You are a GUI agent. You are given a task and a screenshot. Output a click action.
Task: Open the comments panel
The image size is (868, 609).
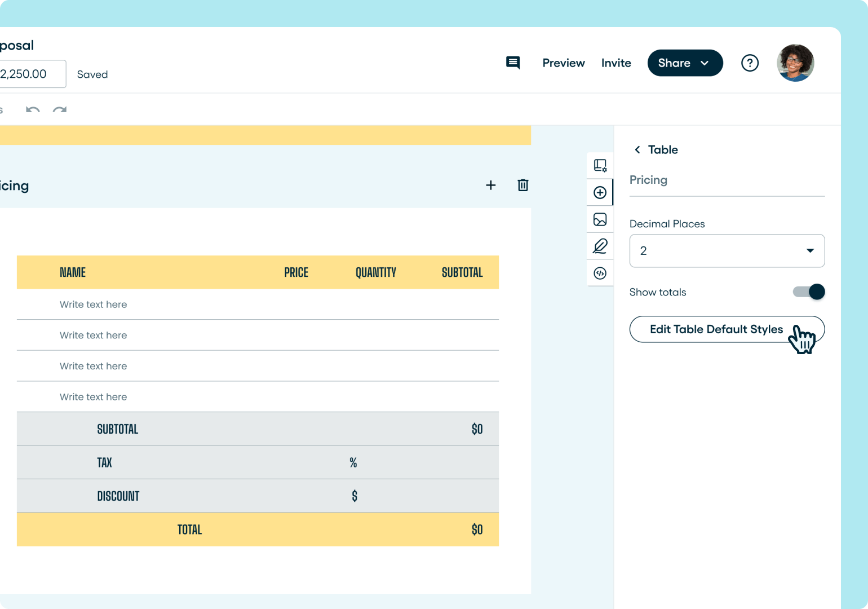[512, 63]
